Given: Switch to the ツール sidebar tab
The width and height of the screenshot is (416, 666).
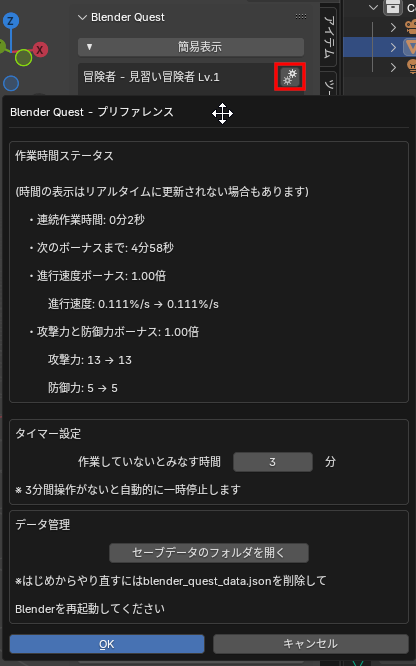Looking at the screenshot, I should click(x=328, y=84).
